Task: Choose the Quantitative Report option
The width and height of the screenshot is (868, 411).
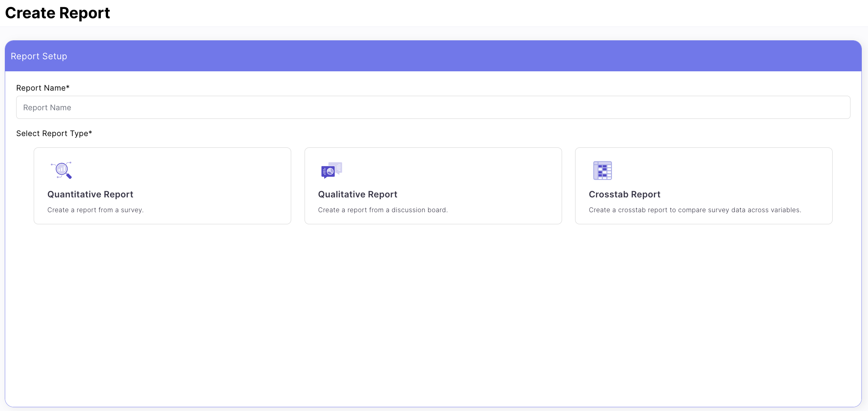Action: tap(162, 186)
